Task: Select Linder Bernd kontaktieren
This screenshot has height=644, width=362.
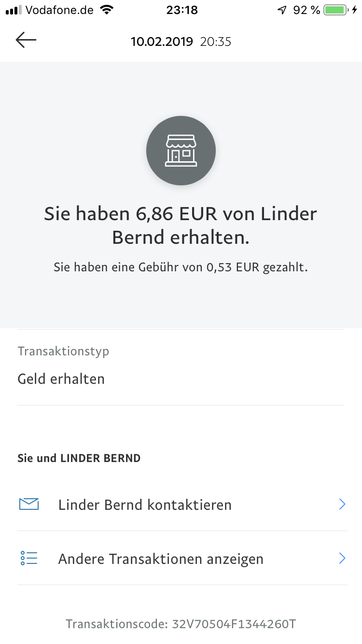Action: coord(145,505)
